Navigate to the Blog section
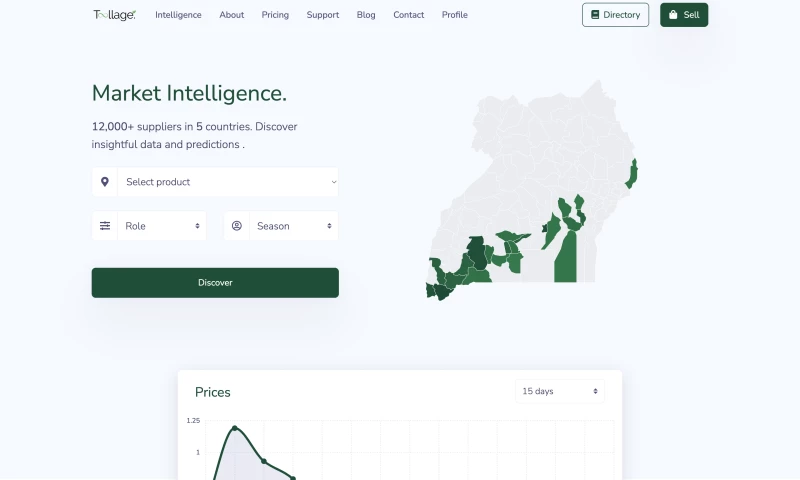The height and width of the screenshot is (480, 800). pos(366,15)
